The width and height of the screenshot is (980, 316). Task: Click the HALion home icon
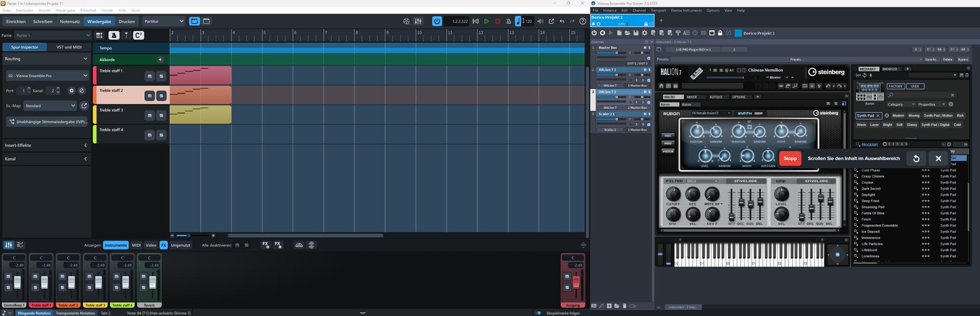pos(661,86)
